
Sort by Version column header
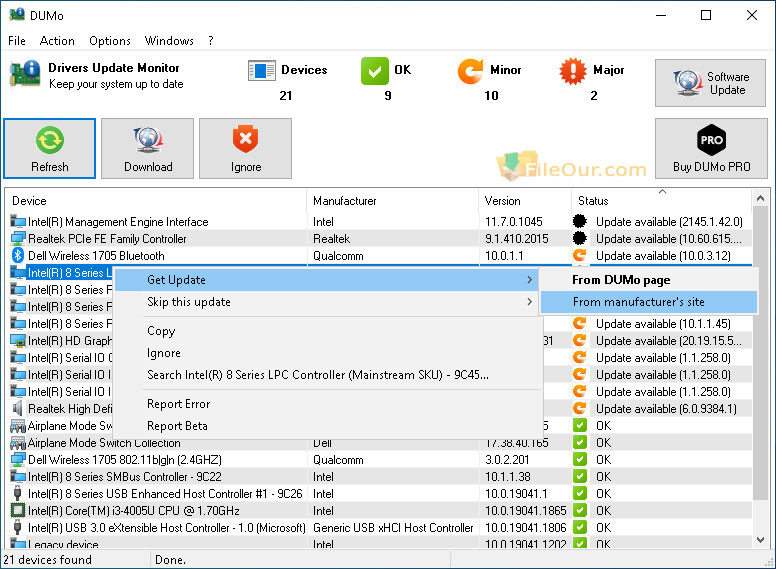point(525,201)
